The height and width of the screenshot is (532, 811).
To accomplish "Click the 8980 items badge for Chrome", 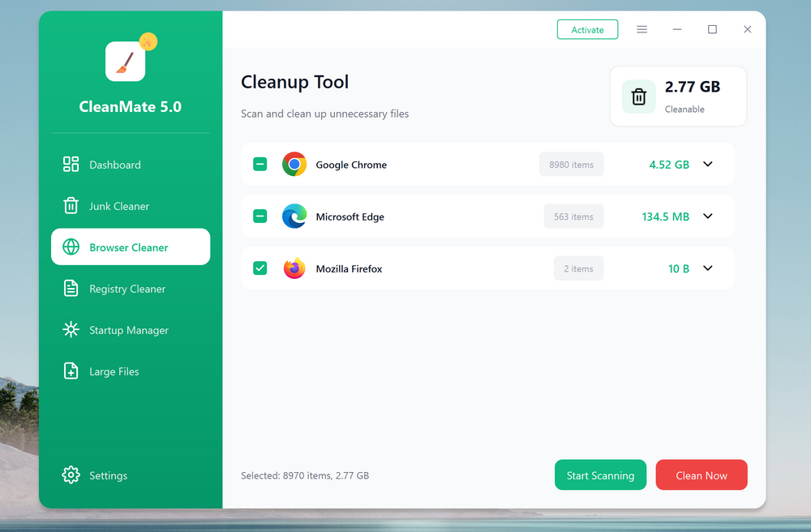I will [571, 164].
